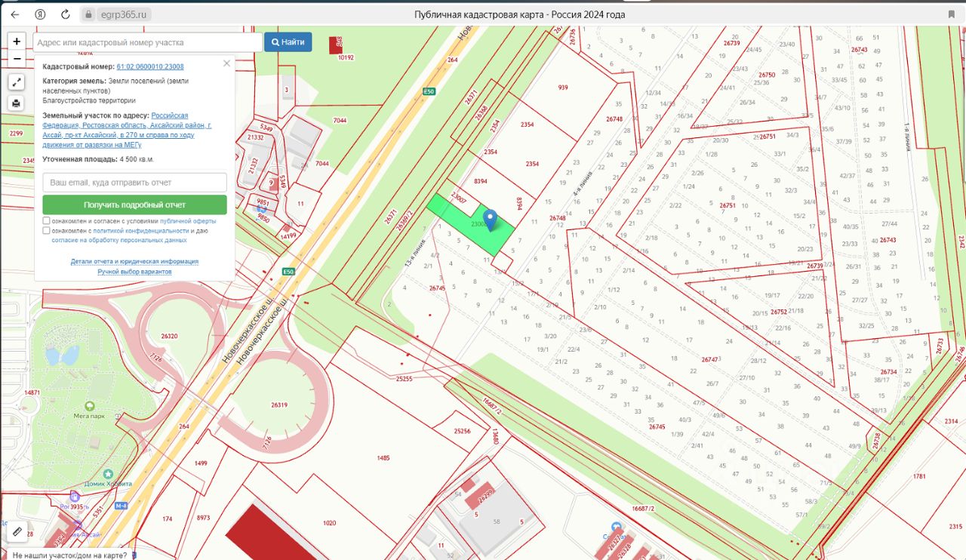Print the map using the printer icon
Image resolution: width=966 pixels, height=560 pixels.
(x=17, y=103)
